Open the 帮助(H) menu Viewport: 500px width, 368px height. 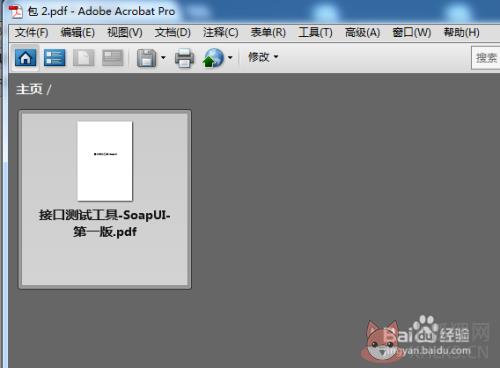coord(461,32)
